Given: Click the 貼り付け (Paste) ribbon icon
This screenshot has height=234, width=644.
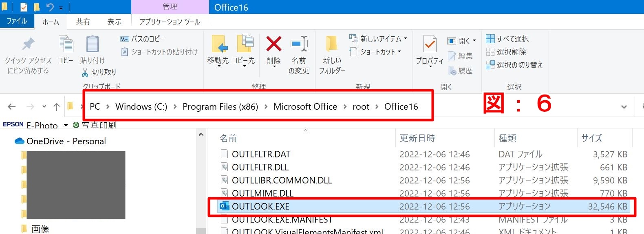Looking at the screenshot, I should pyautogui.click(x=93, y=44).
